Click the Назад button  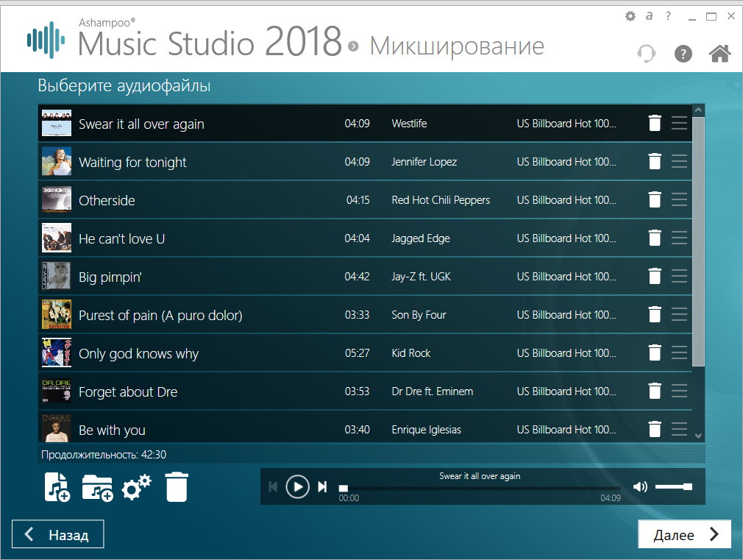58,535
